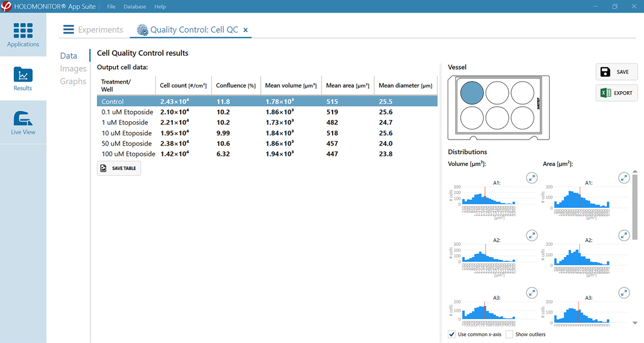This screenshot has height=343, width=644.
Task: Expand the A3 area histogram
Action: pos(624,293)
